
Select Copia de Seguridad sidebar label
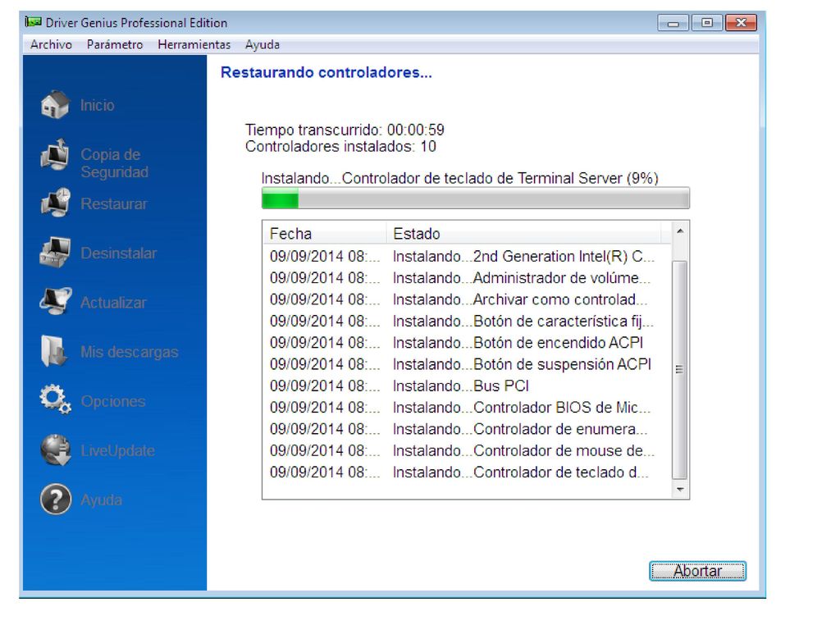click(115, 163)
